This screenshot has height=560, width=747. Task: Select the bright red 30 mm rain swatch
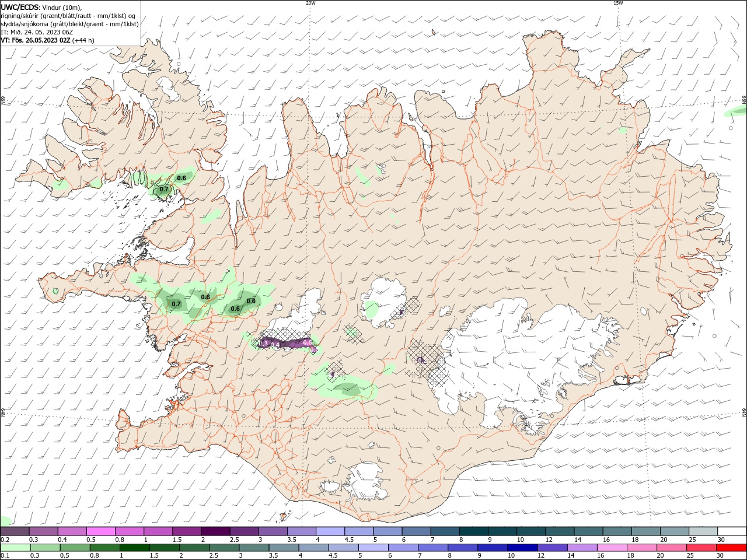(x=731, y=548)
